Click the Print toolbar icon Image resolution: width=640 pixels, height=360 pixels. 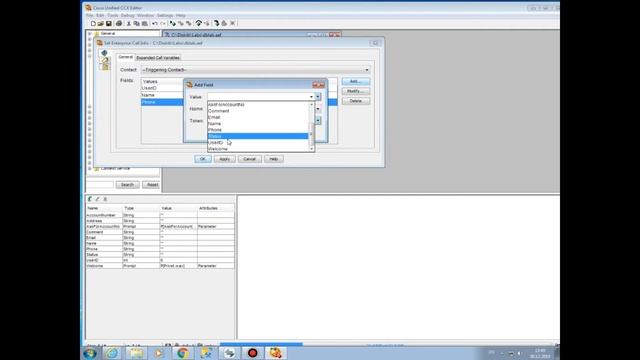coord(119,24)
